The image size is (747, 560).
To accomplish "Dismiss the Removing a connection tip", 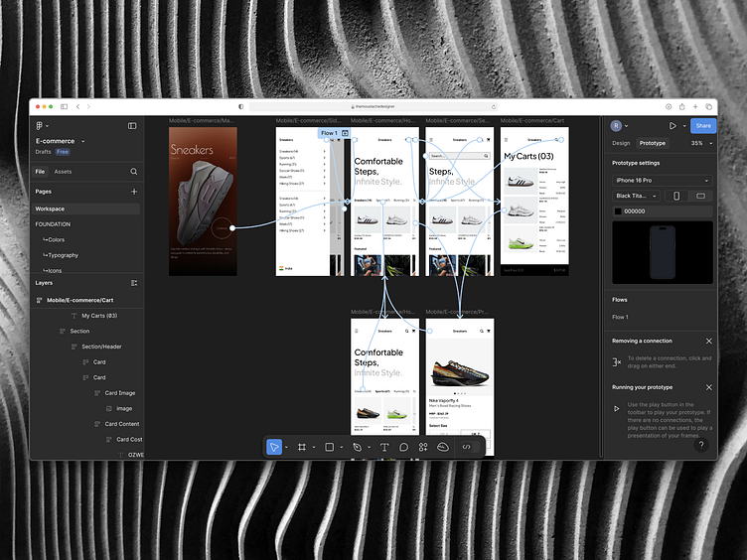I will [x=708, y=341].
